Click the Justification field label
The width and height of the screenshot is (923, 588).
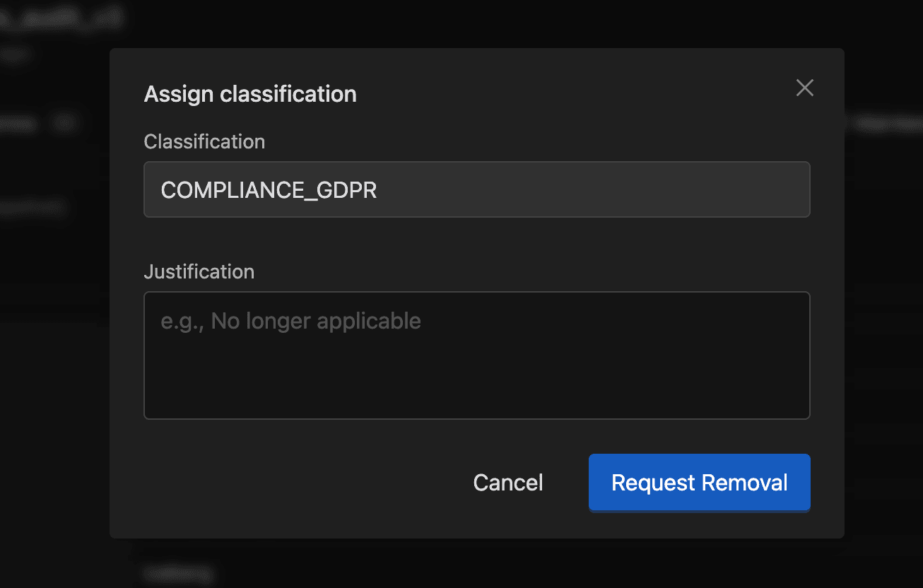pos(199,271)
